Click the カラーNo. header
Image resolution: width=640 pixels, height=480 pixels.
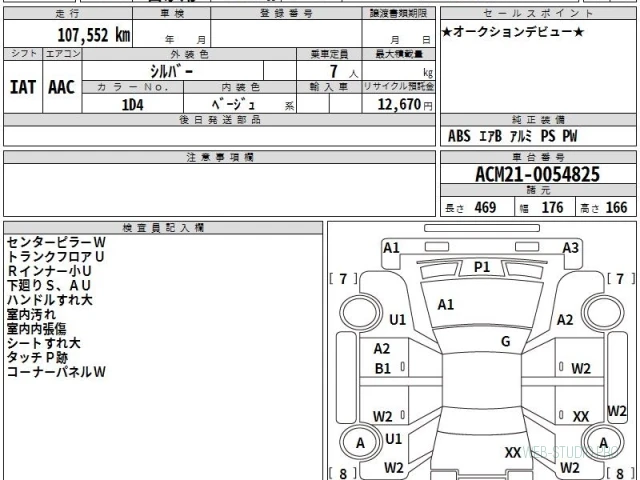(133, 87)
